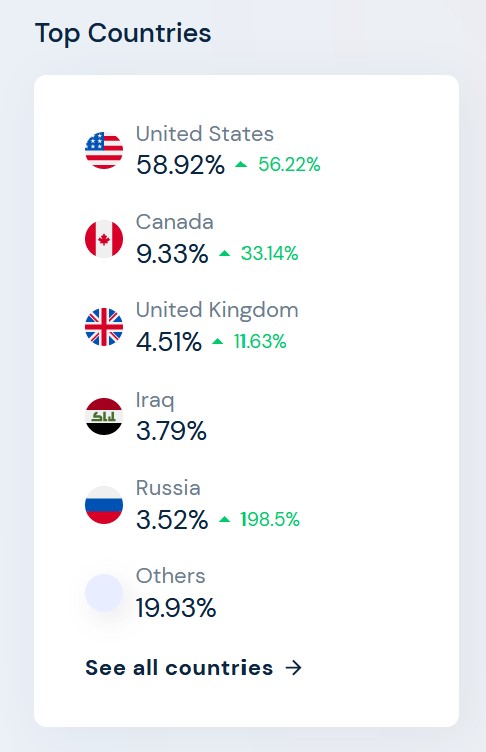Click the United Kingdom flag icon

tap(104, 327)
